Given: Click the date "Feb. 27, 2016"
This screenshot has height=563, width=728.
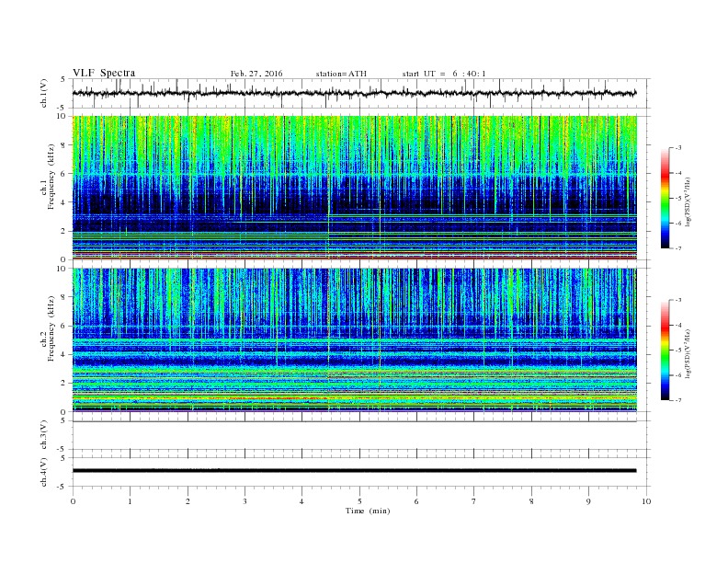Looking at the screenshot, I should click(x=256, y=74).
